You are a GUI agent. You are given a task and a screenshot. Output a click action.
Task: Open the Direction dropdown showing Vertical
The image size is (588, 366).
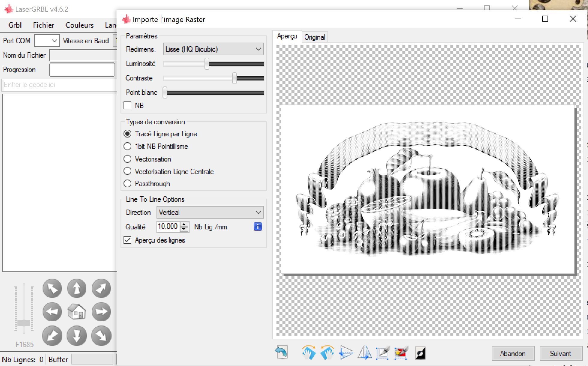(x=210, y=212)
